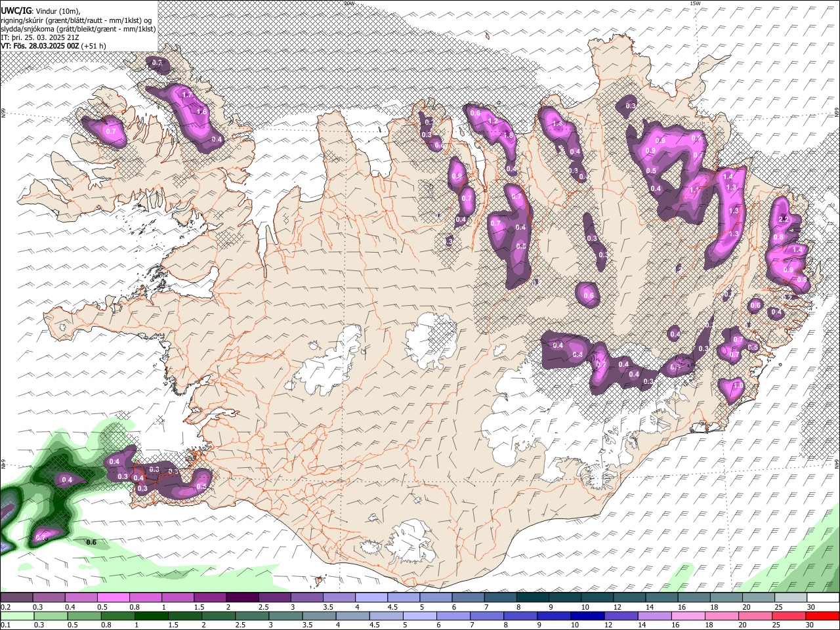The width and height of the screenshot is (840, 630).
Task: Select the light pink 16–18 swatch, lower legend
Action: click(x=688, y=616)
